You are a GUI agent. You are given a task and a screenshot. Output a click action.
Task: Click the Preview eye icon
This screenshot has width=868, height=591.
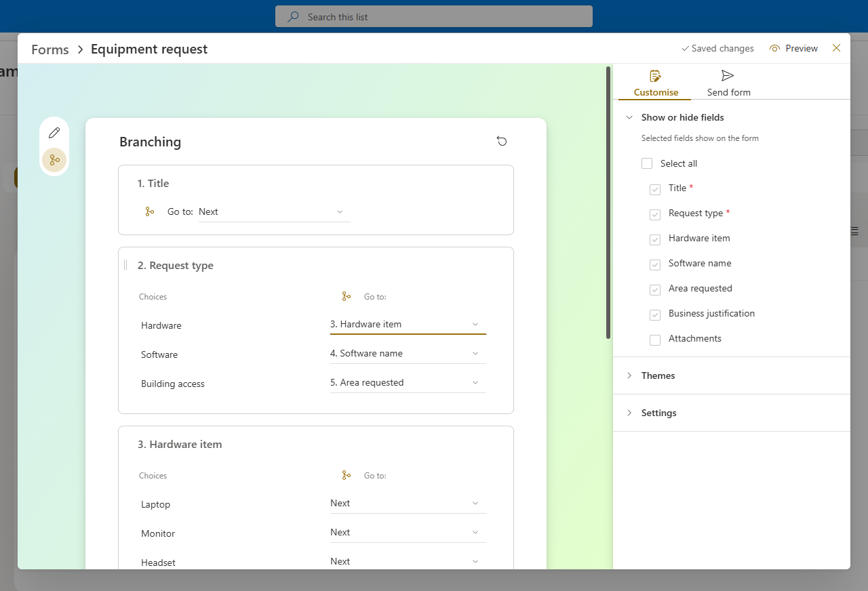775,48
